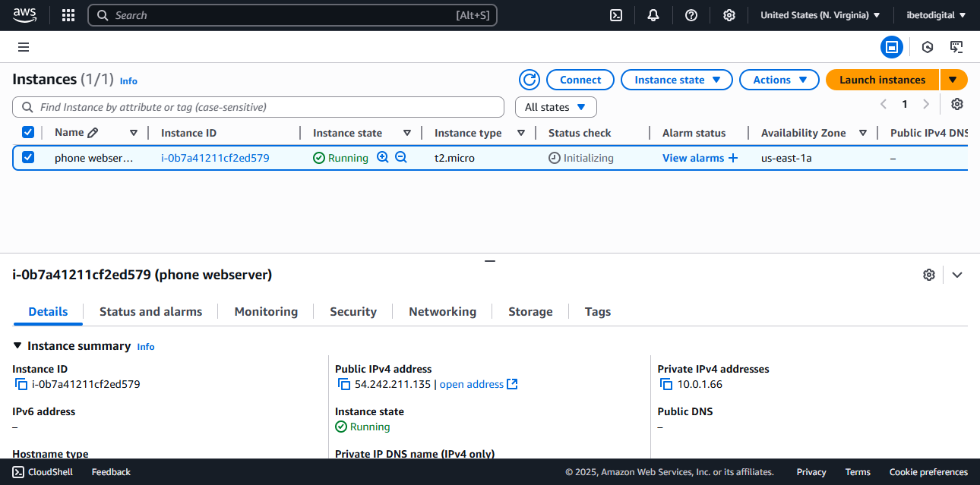Open the United States (N. Virginia) region selector
This screenshot has height=485, width=980.
(x=820, y=15)
